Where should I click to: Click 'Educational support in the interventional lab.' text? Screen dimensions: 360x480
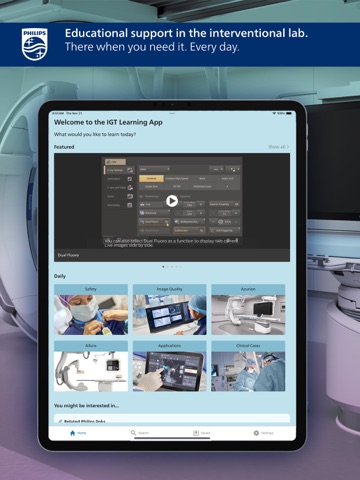click(186, 33)
